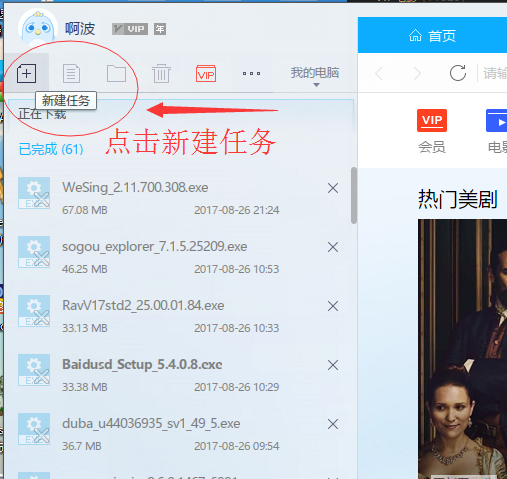Expand the 我的电脑 dropdown
This screenshot has width=507, height=479.
[x=315, y=76]
